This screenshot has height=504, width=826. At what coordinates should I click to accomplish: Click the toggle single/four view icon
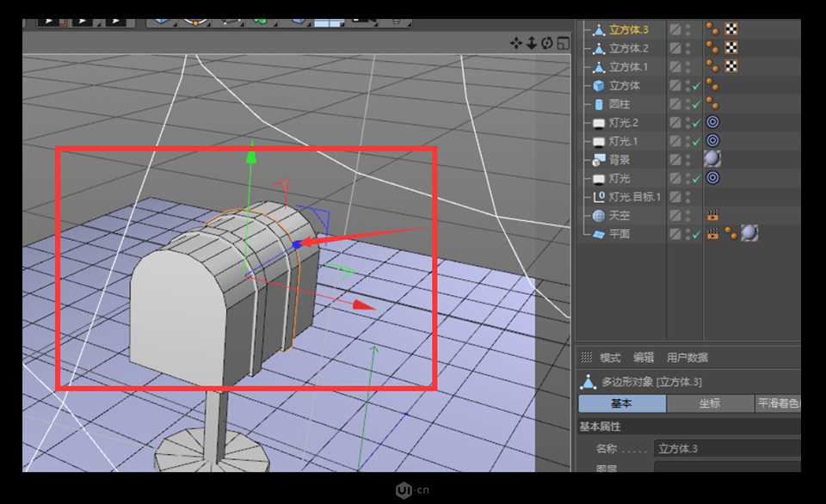(x=564, y=43)
